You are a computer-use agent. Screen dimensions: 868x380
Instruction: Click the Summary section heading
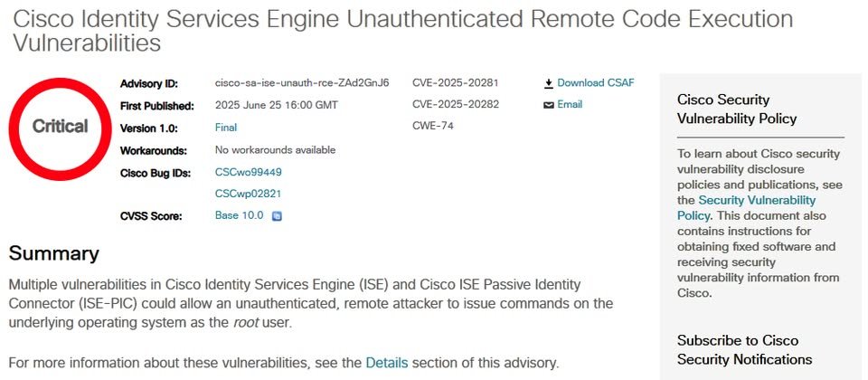tap(54, 253)
